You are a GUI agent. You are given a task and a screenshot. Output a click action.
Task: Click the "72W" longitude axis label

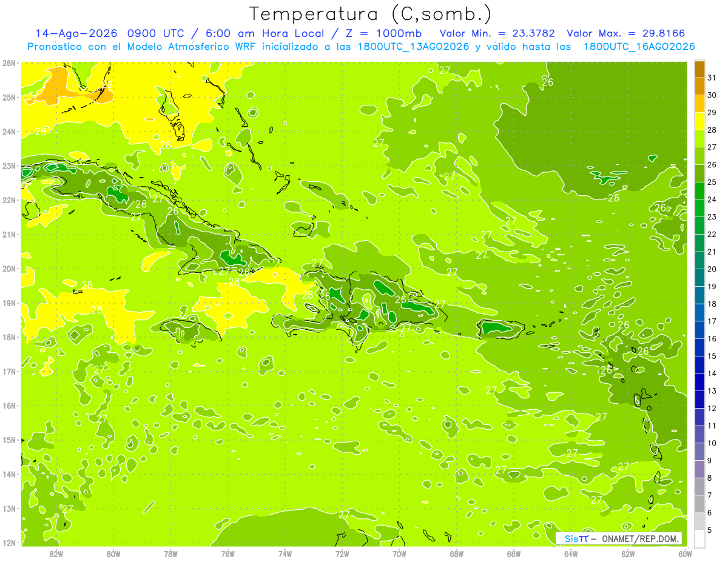pyautogui.click(x=342, y=554)
